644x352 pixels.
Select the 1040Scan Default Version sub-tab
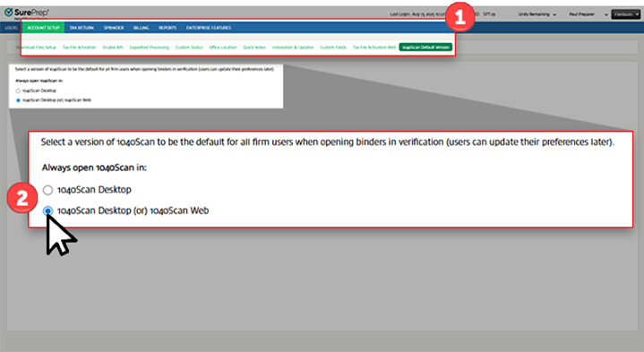[x=425, y=47]
